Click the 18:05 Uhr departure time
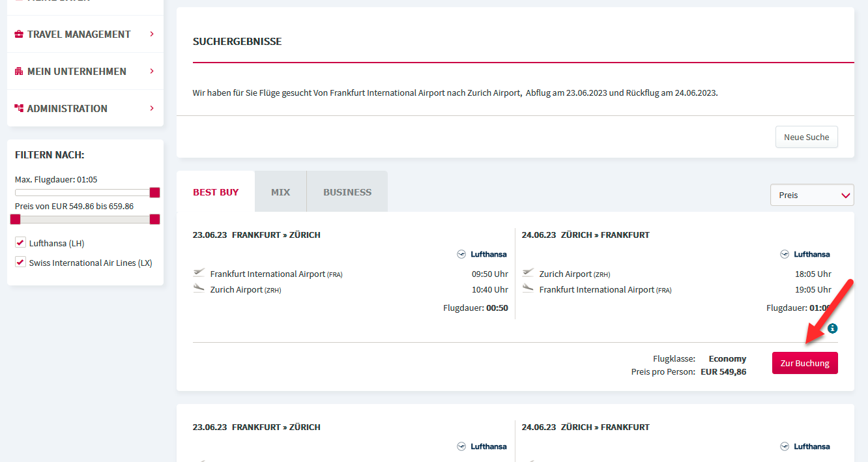 (813, 274)
